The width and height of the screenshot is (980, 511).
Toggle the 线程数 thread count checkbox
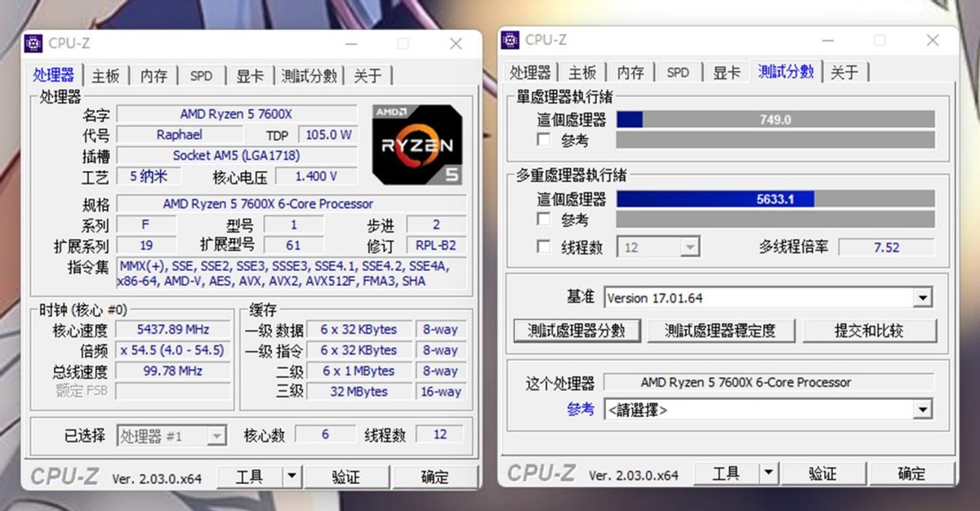(544, 247)
